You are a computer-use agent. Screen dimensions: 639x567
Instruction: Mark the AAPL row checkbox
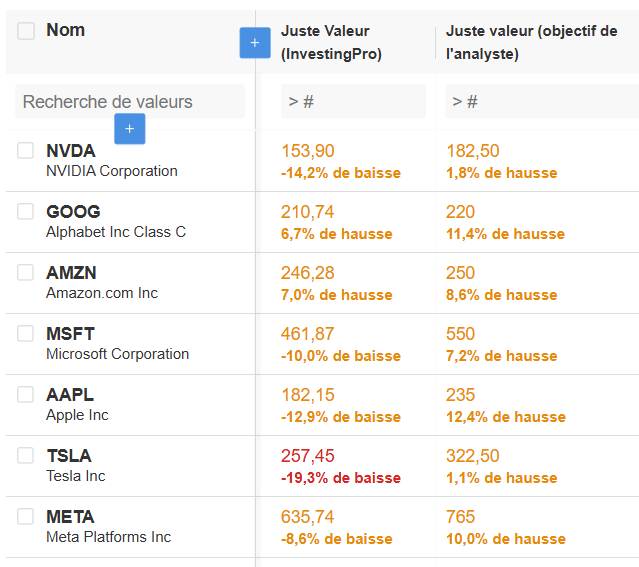coord(26,395)
